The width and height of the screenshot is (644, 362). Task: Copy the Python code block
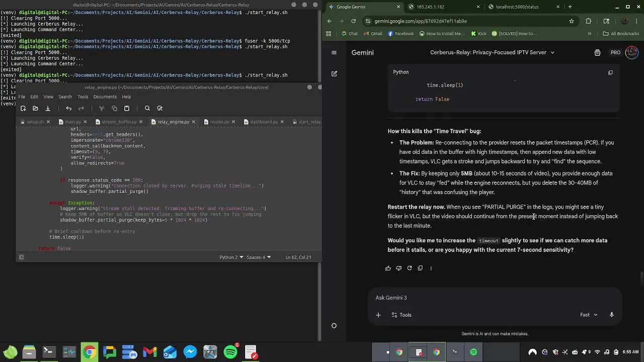click(610, 72)
